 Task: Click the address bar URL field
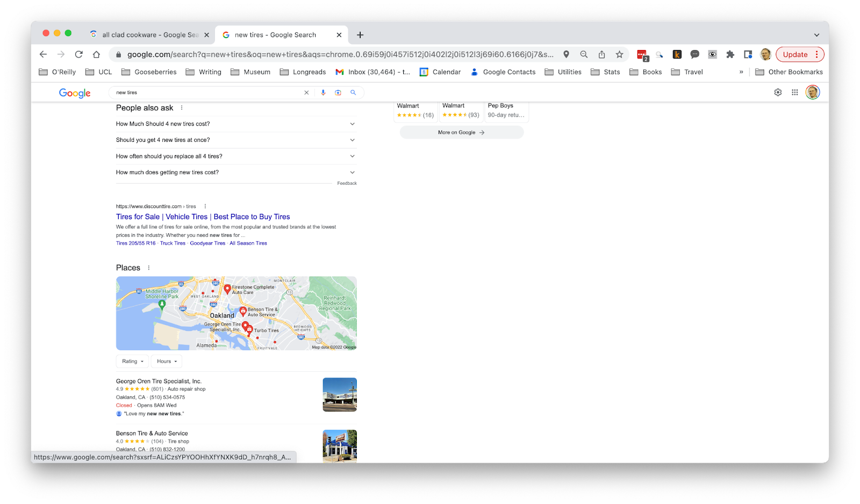pos(340,54)
